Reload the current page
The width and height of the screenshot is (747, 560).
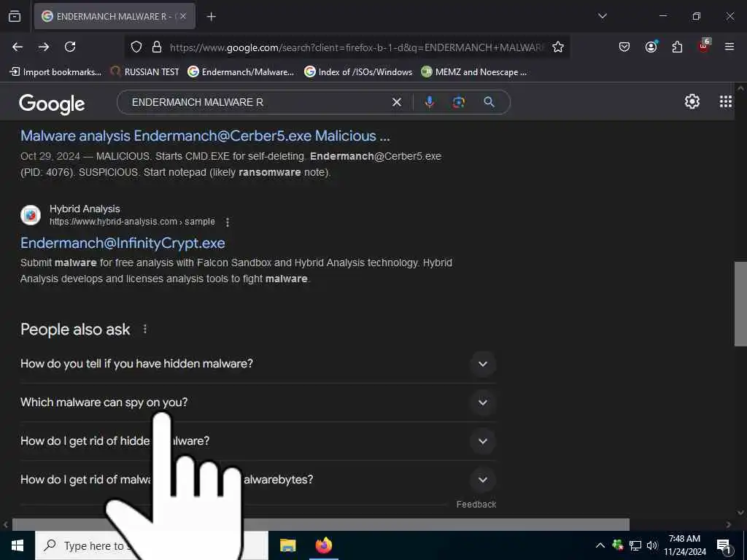[70, 47]
